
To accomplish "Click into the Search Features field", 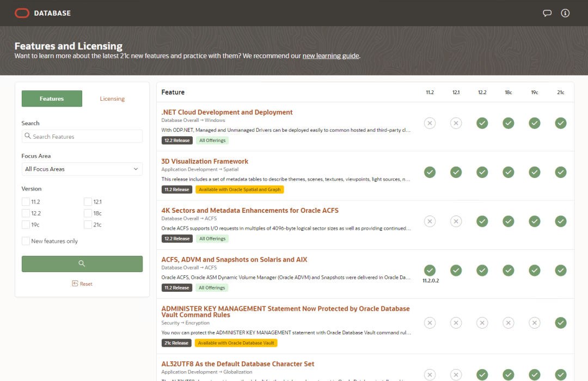I will 82,137.
